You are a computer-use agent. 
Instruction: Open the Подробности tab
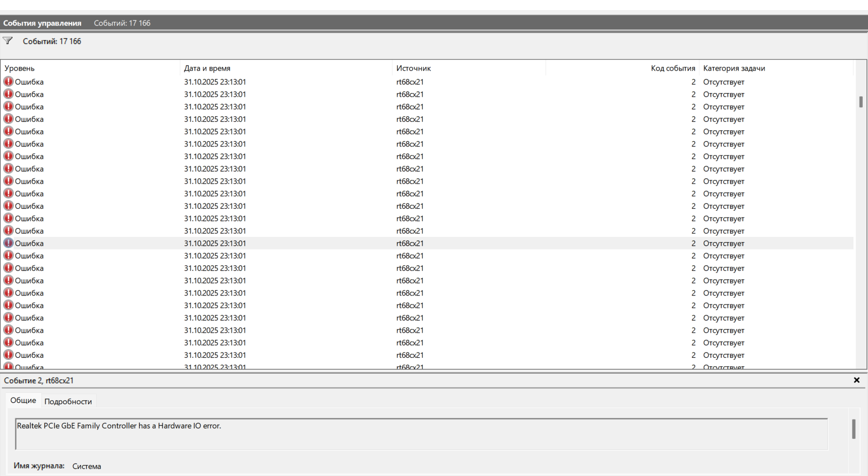point(68,401)
